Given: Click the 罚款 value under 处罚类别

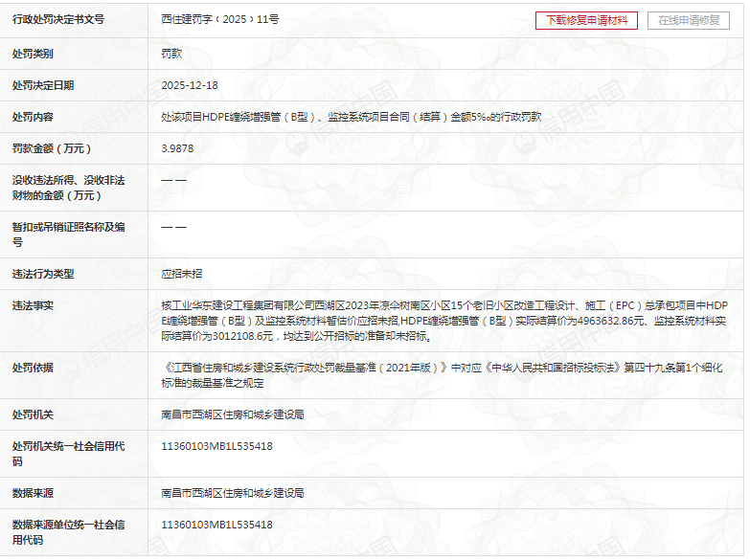Looking at the screenshot, I should (171, 54).
